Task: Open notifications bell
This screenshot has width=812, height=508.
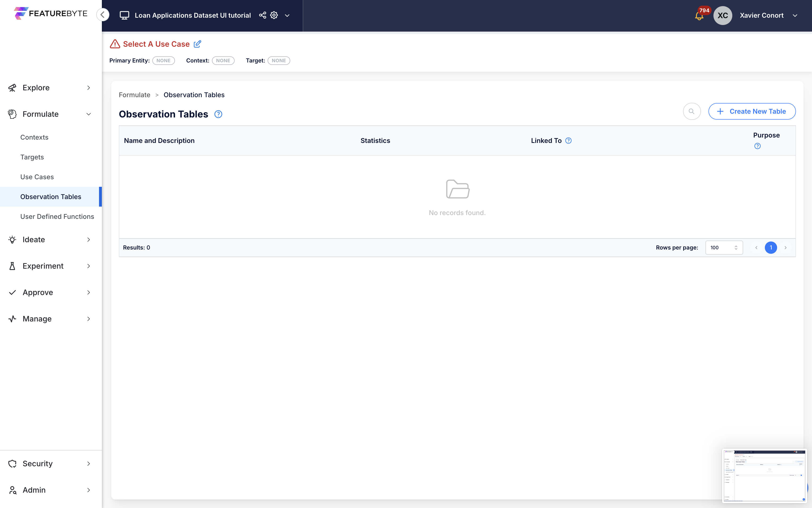Action: (699, 16)
